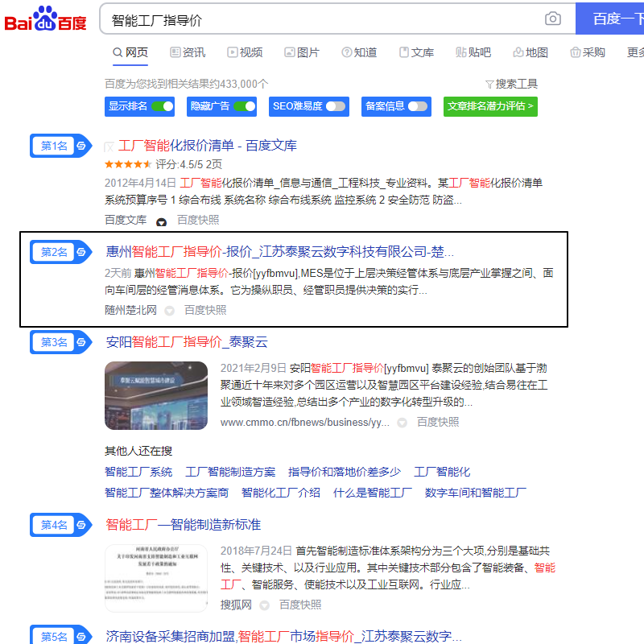The height and width of the screenshot is (644, 644).
Task: Switch to 资讯 tab
Action: click(188, 52)
